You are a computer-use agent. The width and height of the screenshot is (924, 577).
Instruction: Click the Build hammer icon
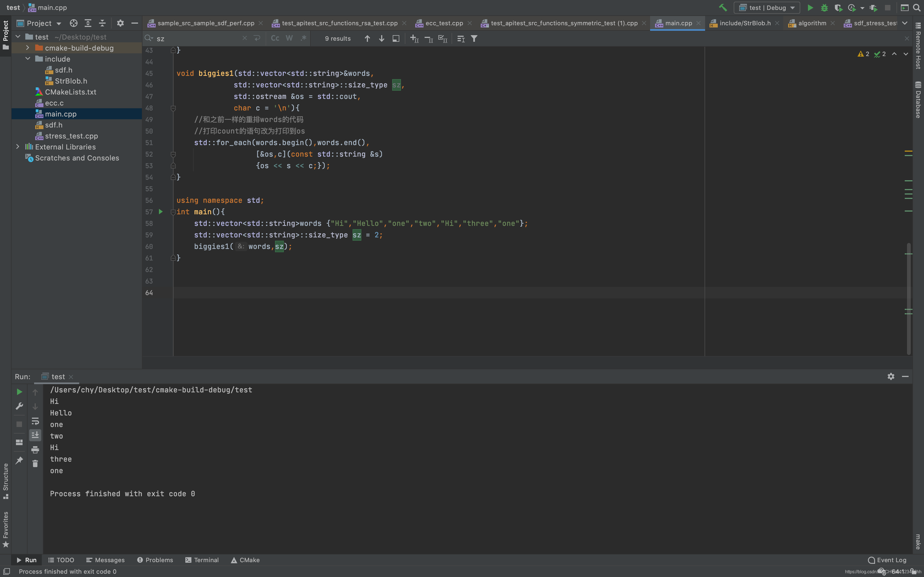click(x=722, y=8)
